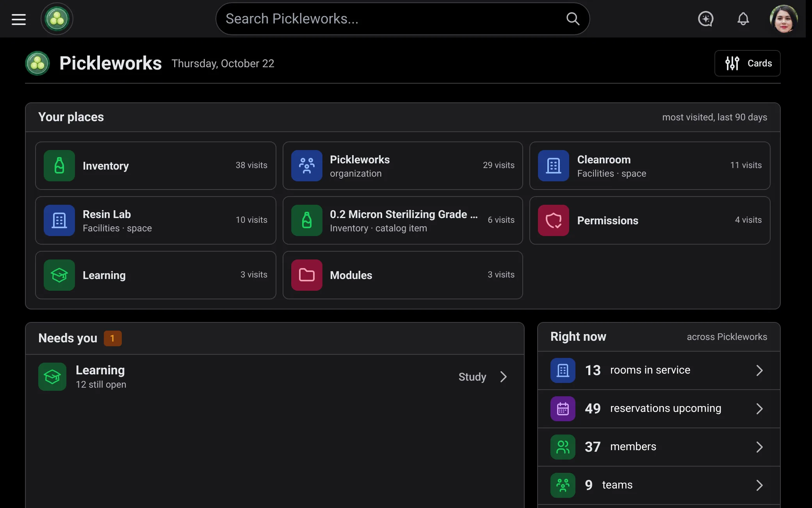Click the '38 visits' text on Inventory
Viewport: 812px width, 508px height.
pos(251,165)
